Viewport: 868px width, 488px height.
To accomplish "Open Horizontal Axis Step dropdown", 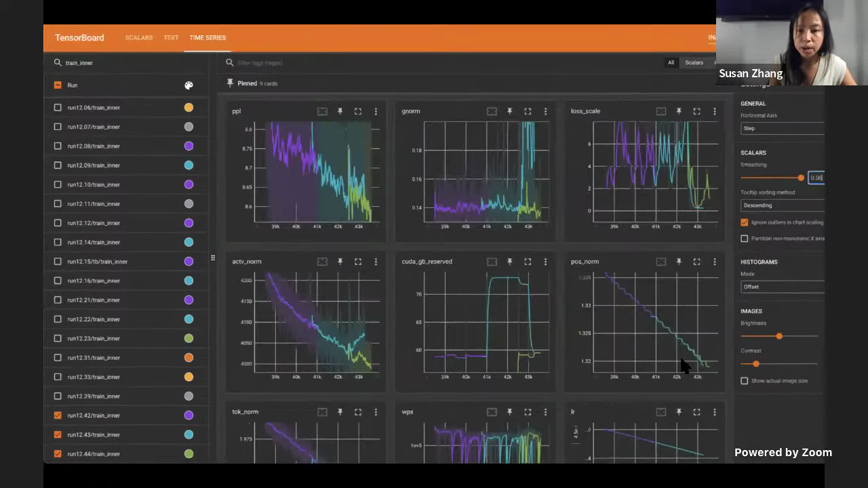I will coord(783,128).
